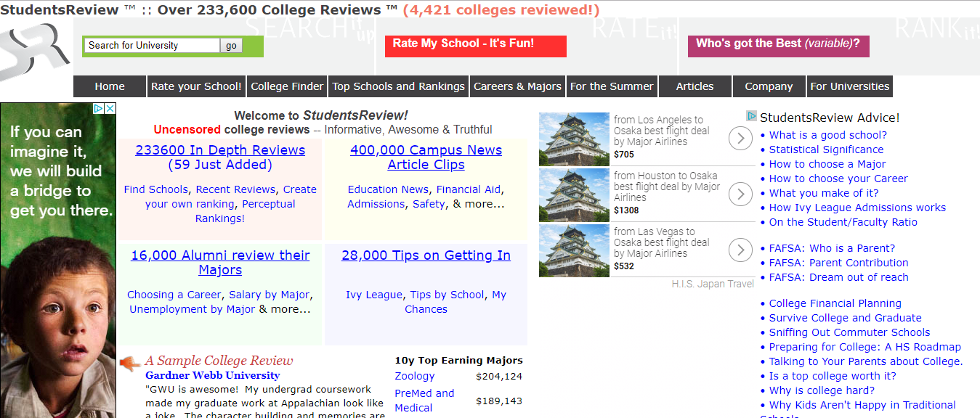Navigate to the Articles menu
The height and width of the screenshot is (418, 980).
(695, 86)
